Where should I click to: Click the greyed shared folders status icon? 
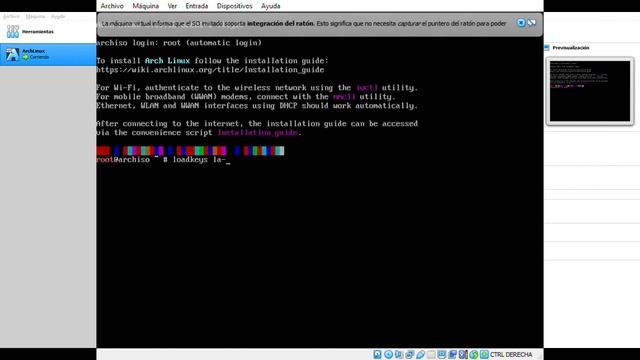(431, 354)
